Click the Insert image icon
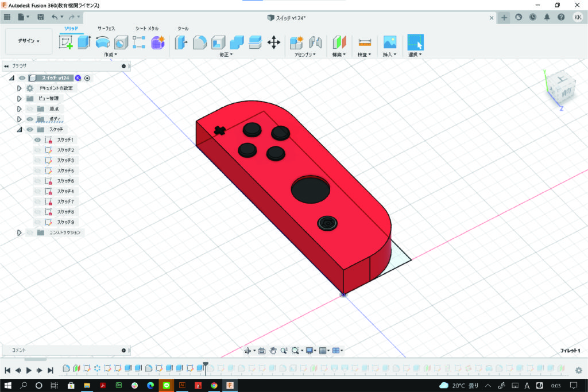588x392 pixels. [x=390, y=42]
